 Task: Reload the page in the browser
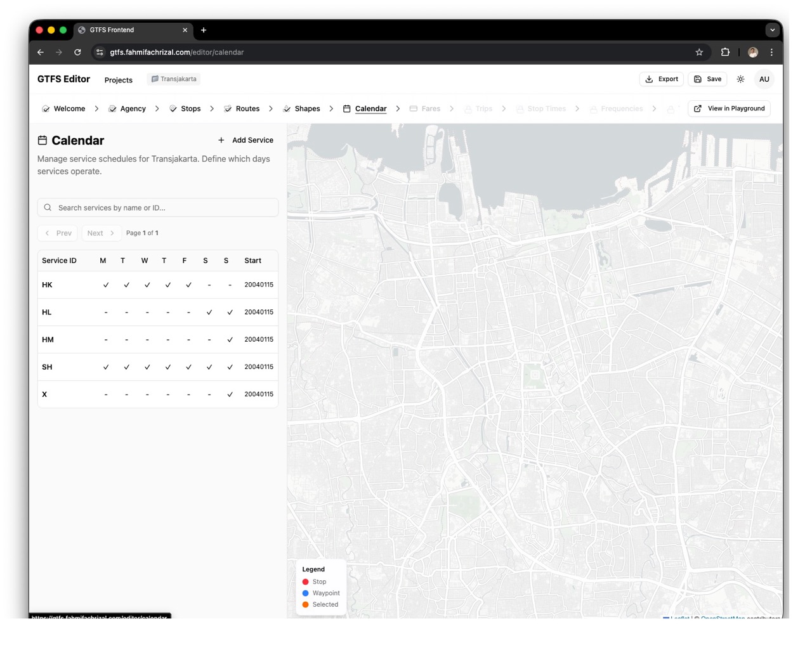77,53
